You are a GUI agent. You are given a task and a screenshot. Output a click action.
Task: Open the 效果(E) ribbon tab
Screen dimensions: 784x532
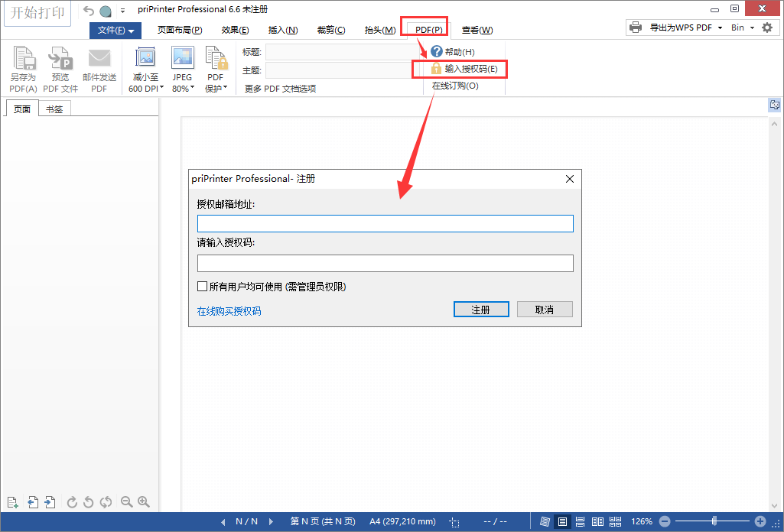(x=235, y=30)
